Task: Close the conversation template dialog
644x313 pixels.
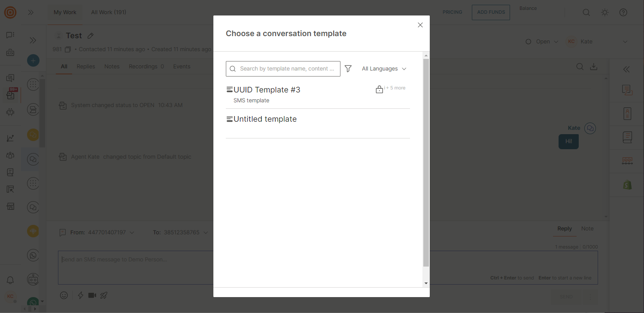Action: click(420, 25)
